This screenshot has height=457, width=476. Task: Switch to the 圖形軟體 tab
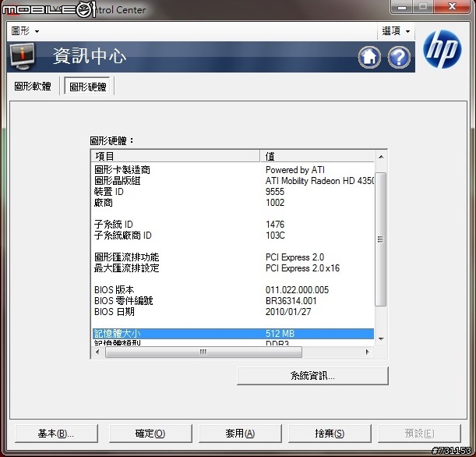(33, 87)
